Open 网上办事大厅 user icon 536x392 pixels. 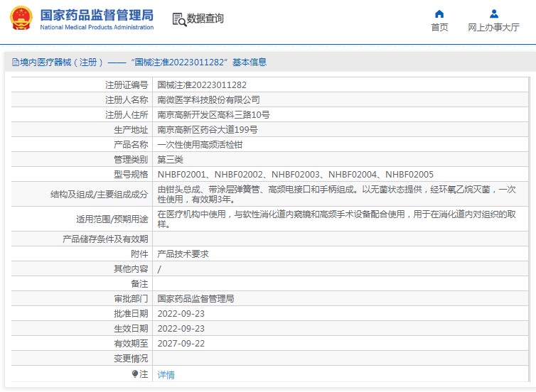tap(494, 14)
